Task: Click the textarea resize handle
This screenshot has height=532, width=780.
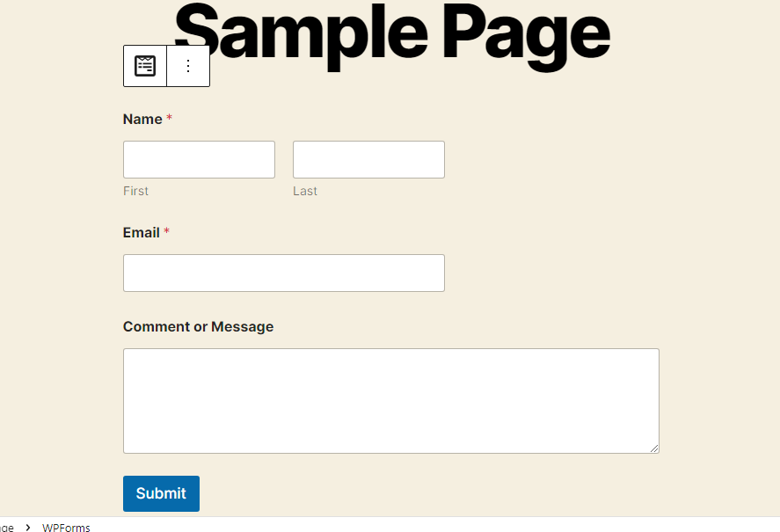Action: (x=654, y=448)
